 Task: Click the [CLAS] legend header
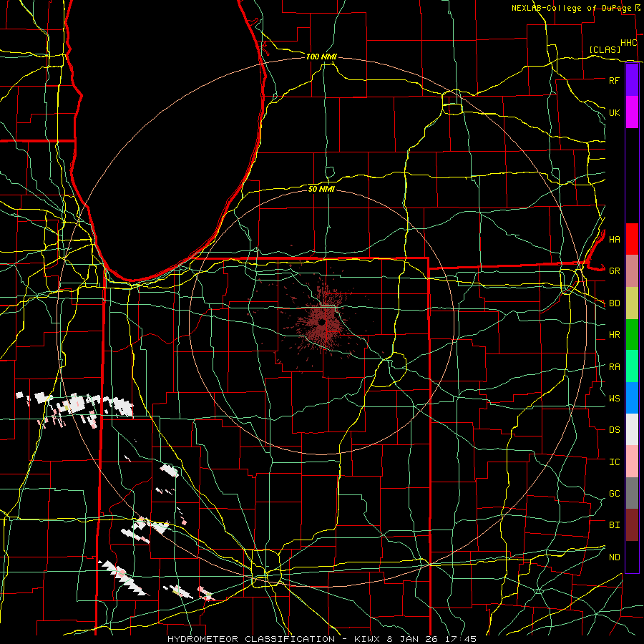coord(605,49)
